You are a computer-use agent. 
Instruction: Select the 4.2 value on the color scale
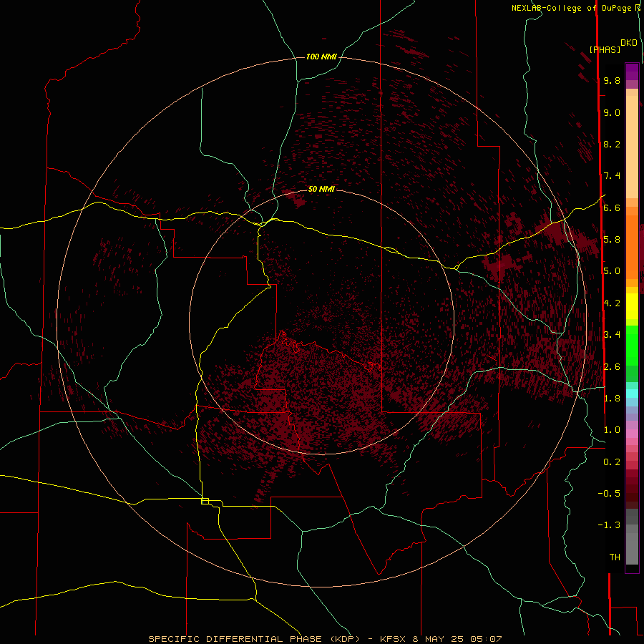tap(612, 303)
